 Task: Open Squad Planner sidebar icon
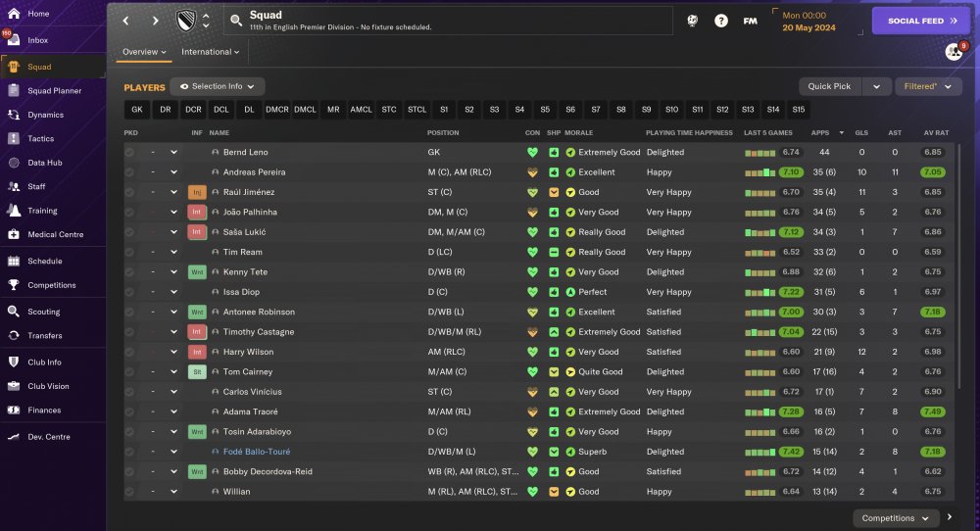pos(14,90)
